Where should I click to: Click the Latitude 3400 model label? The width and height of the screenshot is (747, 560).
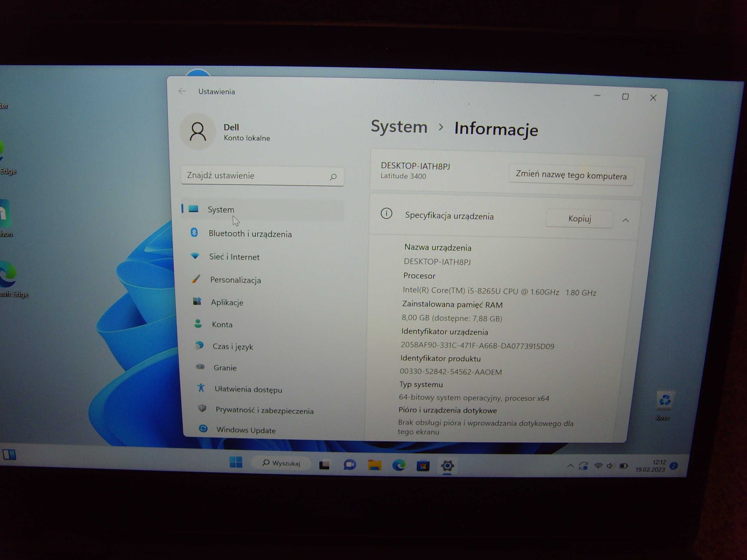(403, 176)
